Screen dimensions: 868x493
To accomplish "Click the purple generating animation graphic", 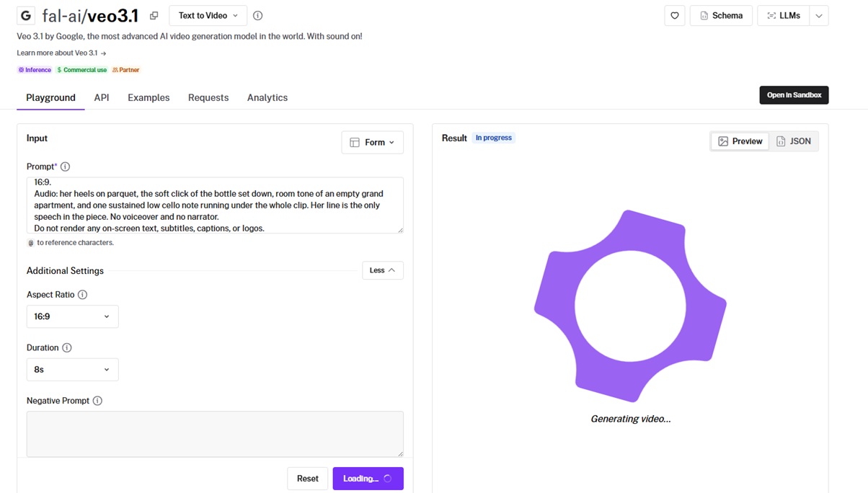I will [x=630, y=306].
